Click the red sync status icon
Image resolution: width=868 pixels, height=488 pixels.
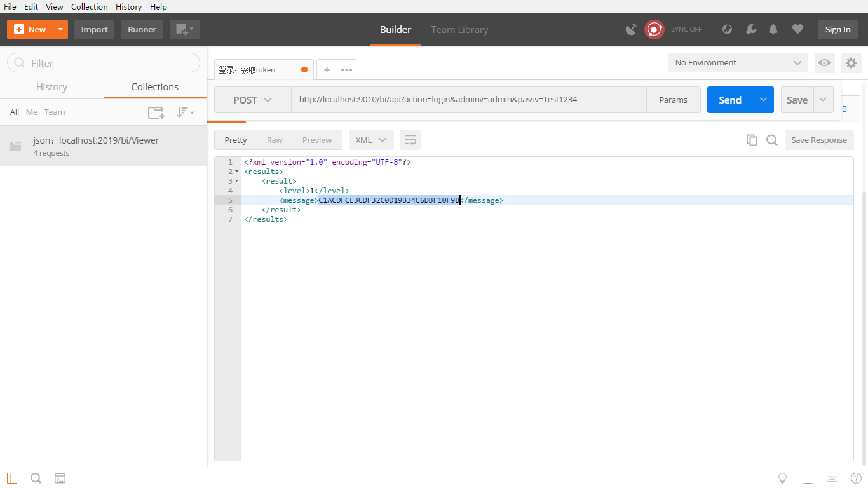(x=654, y=29)
